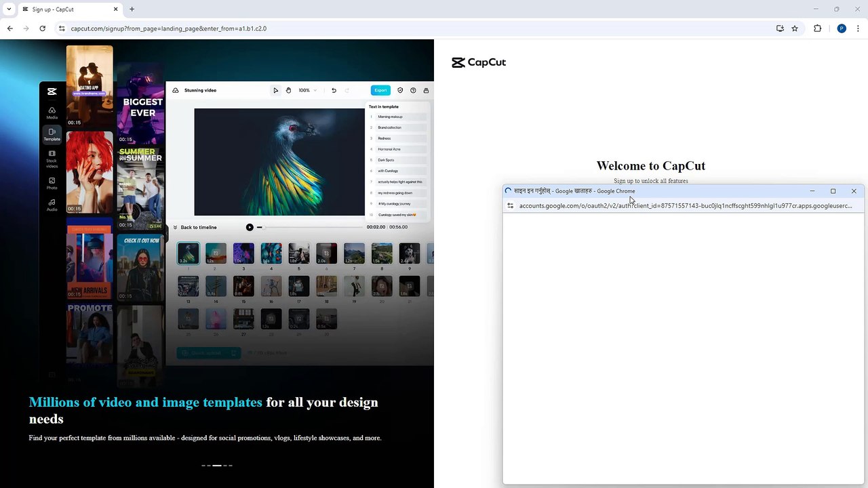Click the hand pan tool in promo toolbar
Screen dimensions: 868x488
(288, 90)
